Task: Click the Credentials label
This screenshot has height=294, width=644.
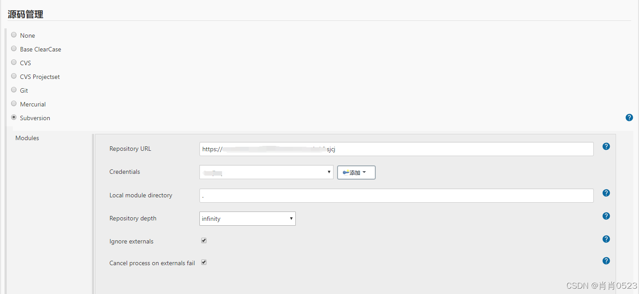Action: [x=125, y=172]
